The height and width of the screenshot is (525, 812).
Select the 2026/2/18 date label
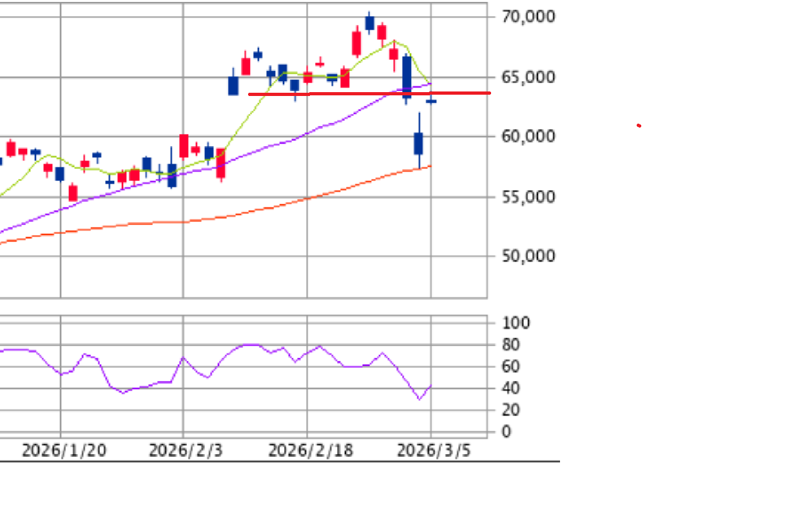(311, 450)
